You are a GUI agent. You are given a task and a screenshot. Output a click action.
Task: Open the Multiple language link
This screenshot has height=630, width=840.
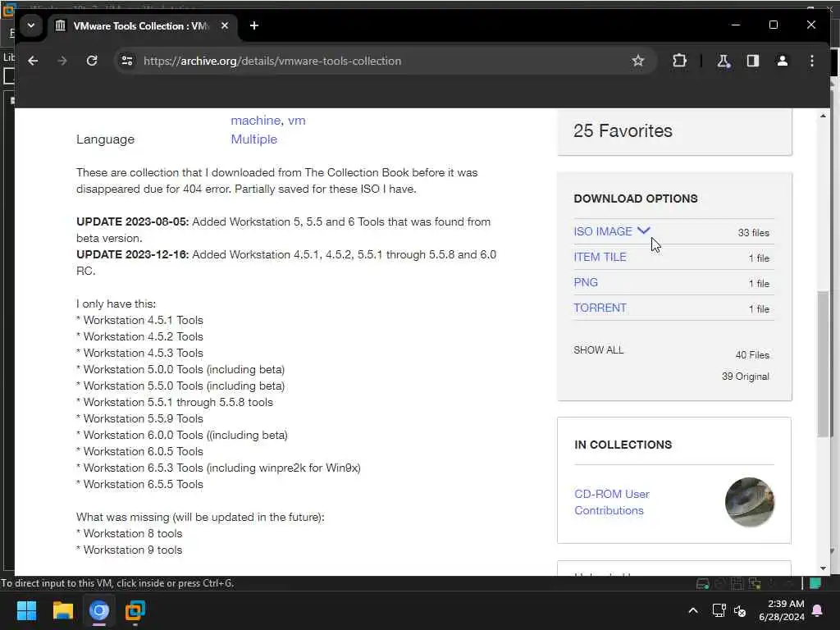[x=254, y=139]
